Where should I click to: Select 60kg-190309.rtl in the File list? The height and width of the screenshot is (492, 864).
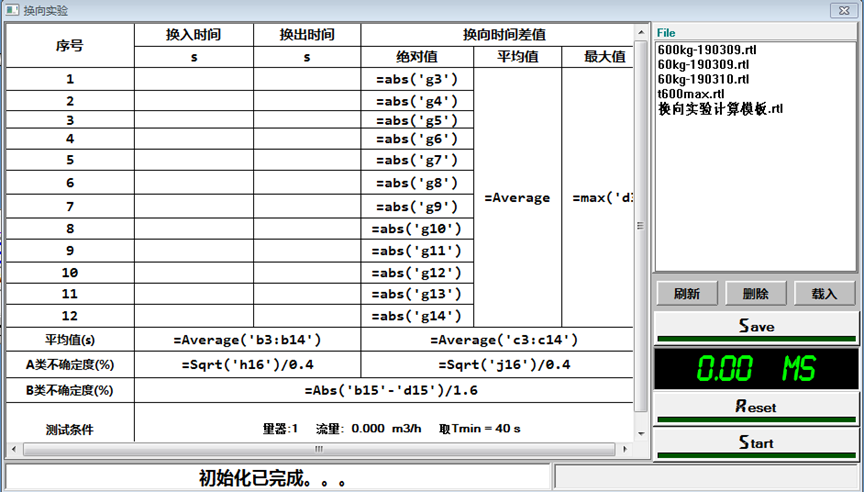[701, 63]
